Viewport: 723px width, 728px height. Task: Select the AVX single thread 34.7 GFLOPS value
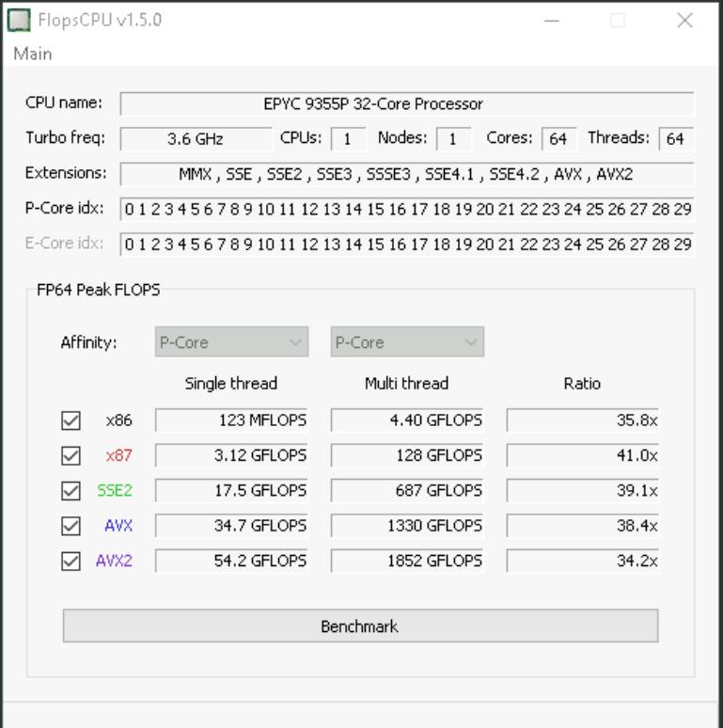pos(231,526)
